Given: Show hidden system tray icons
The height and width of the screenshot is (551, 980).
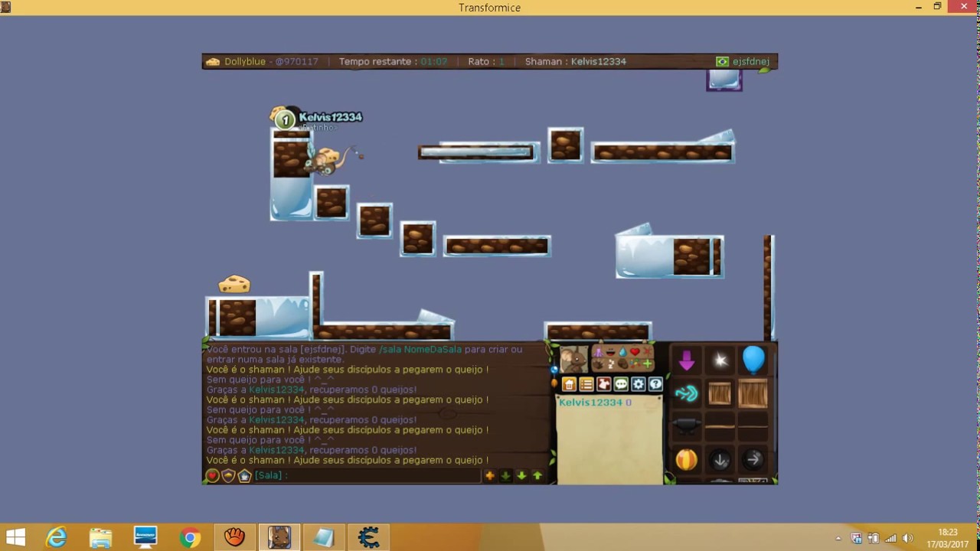Looking at the screenshot, I should (838, 538).
